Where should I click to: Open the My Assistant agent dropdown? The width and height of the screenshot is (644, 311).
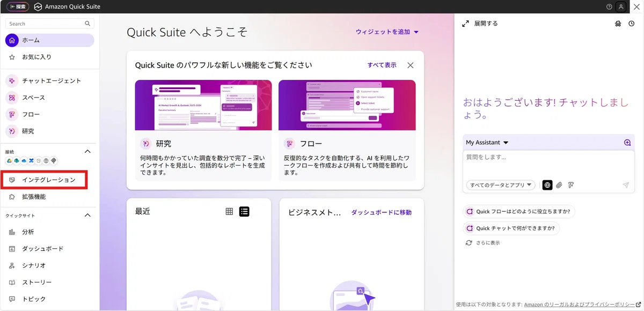click(487, 143)
